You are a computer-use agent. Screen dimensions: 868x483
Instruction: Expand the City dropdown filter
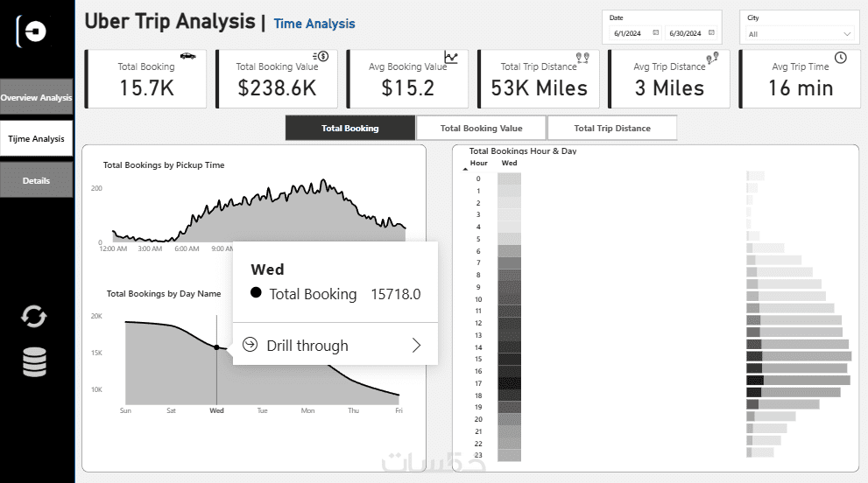tap(846, 34)
